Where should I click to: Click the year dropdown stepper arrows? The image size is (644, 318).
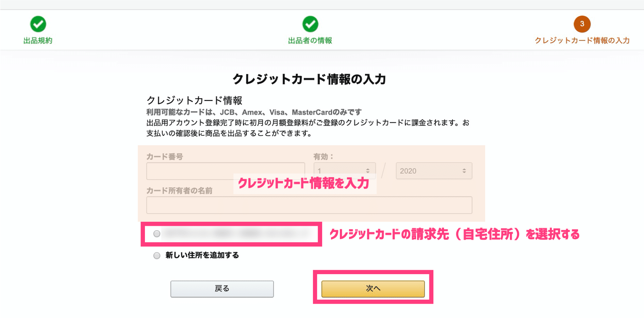click(464, 171)
